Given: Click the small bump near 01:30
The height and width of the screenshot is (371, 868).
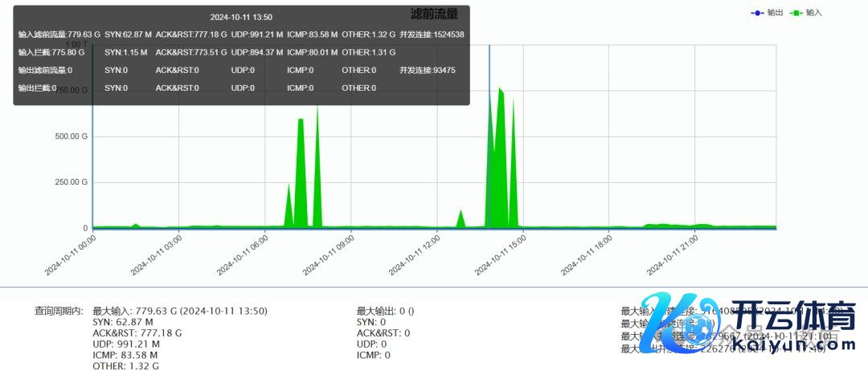Looking at the screenshot, I should click(136, 226).
